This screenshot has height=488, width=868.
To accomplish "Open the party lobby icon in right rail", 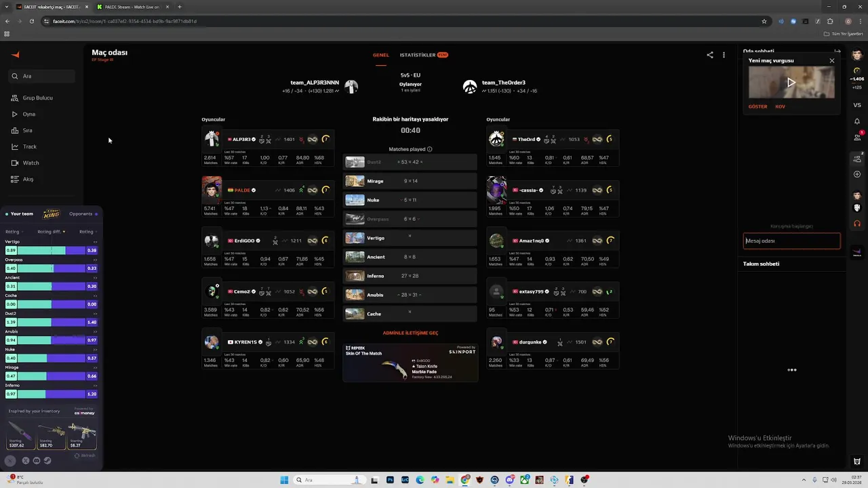I will (x=857, y=158).
